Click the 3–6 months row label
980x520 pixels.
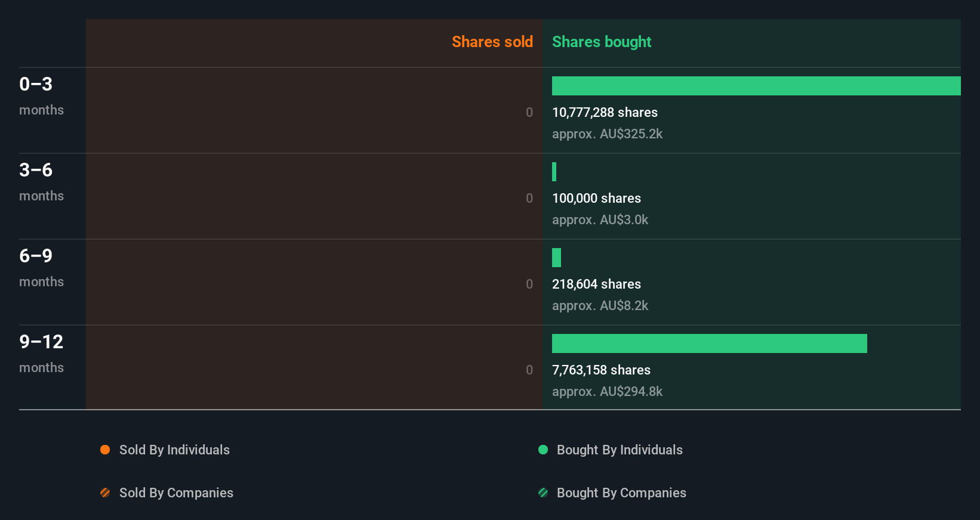41,182
